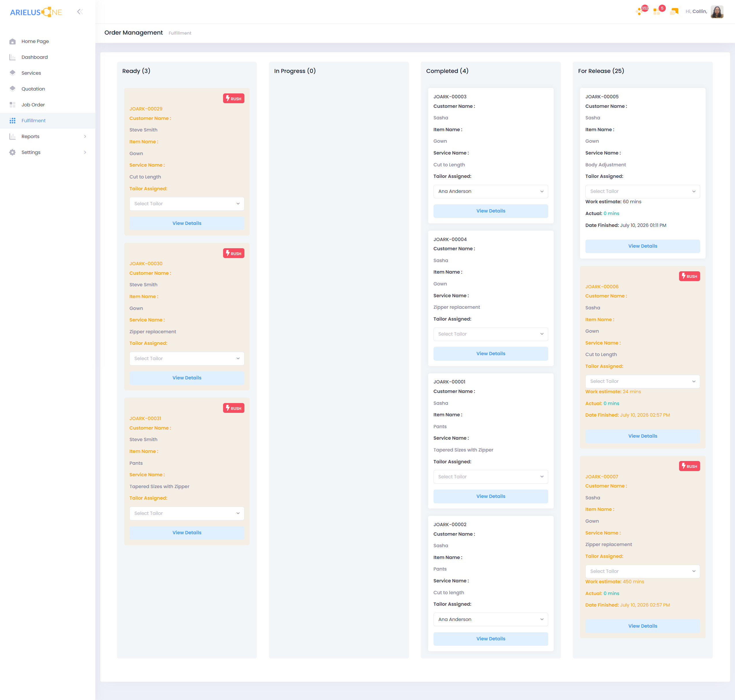Click Services layers icon in sidebar
Viewport: 735px width, 700px height.
click(x=12, y=73)
